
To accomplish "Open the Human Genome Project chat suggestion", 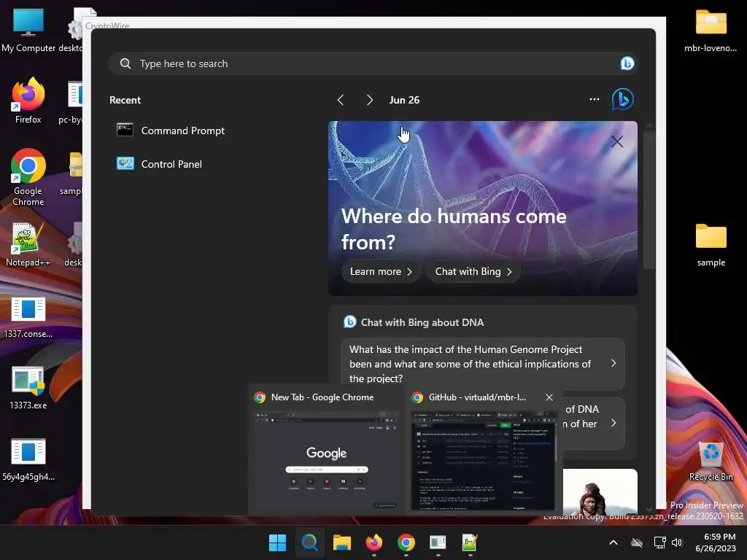I will 483,364.
